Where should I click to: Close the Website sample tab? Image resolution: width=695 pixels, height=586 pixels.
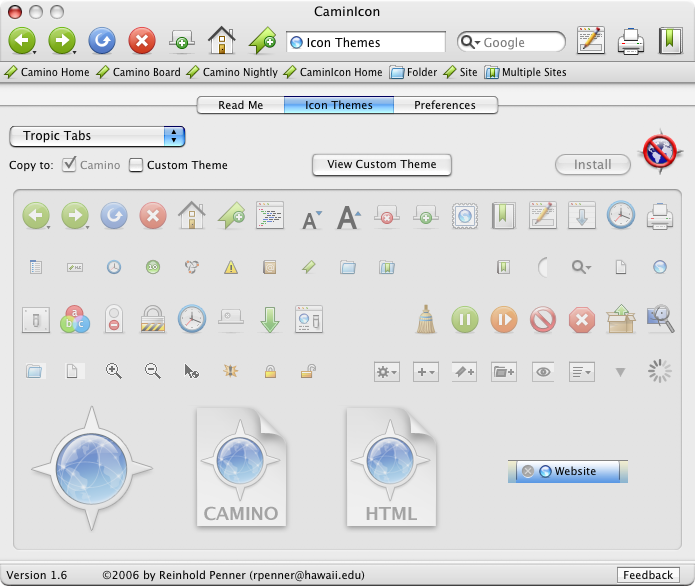[527, 471]
